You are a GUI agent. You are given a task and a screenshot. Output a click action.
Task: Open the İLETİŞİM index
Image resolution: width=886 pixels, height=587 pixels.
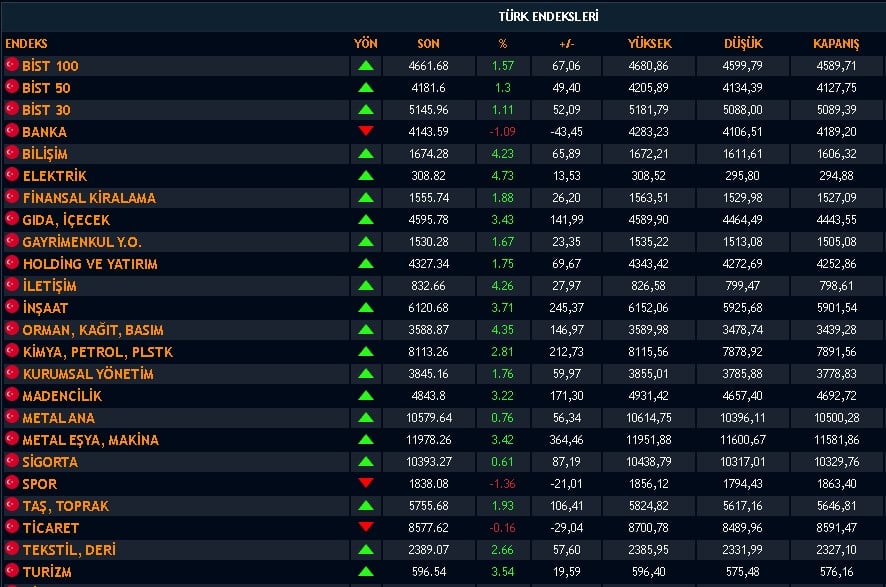point(50,286)
